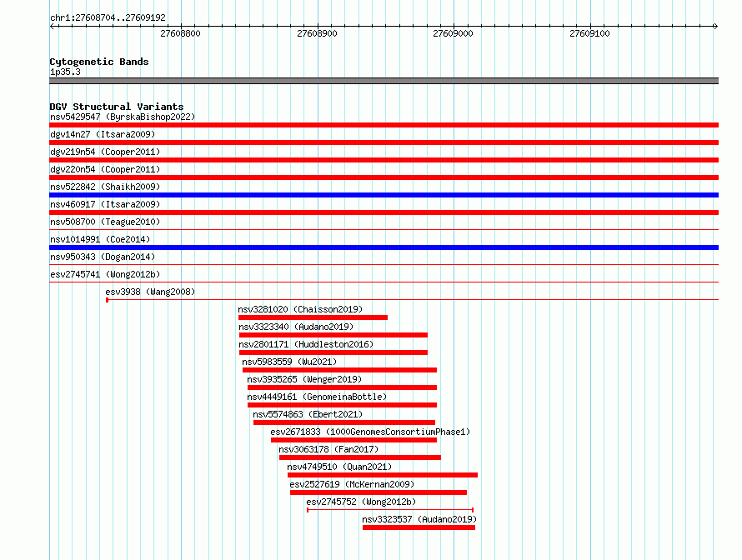Open the dgv219n54 (Cooper2011) variant label
This screenshot has width=742, height=560.
(x=105, y=152)
